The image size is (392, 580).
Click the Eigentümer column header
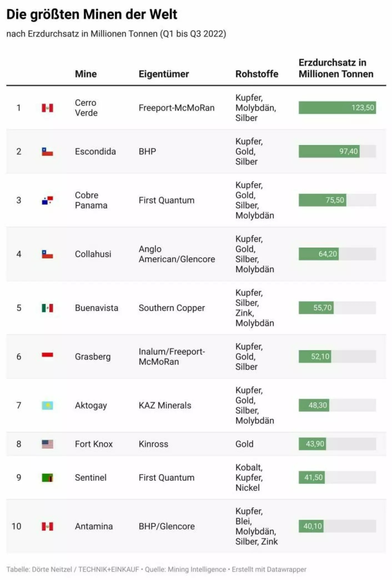coord(164,74)
